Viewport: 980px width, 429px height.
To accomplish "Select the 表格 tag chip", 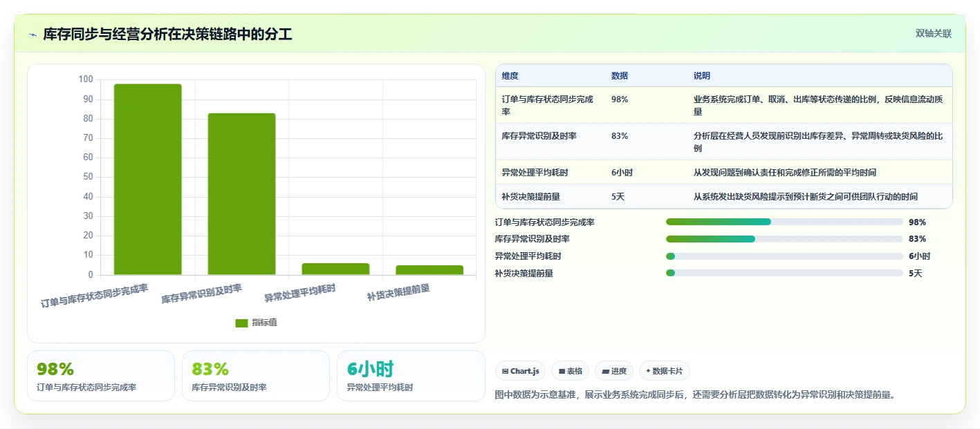I will [570, 371].
